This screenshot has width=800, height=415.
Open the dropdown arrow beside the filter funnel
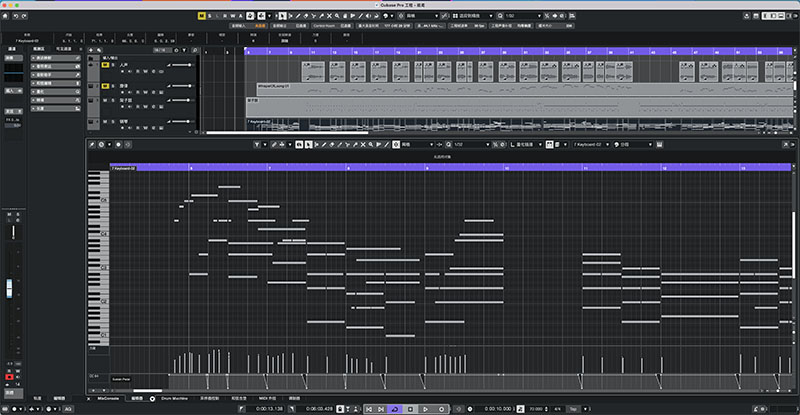click(265, 144)
